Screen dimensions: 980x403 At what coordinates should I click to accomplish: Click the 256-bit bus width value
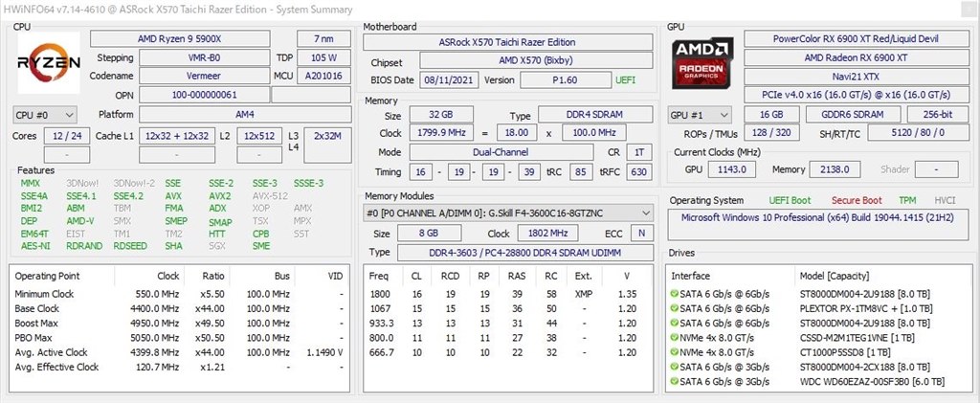pyautogui.click(x=938, y=115)
